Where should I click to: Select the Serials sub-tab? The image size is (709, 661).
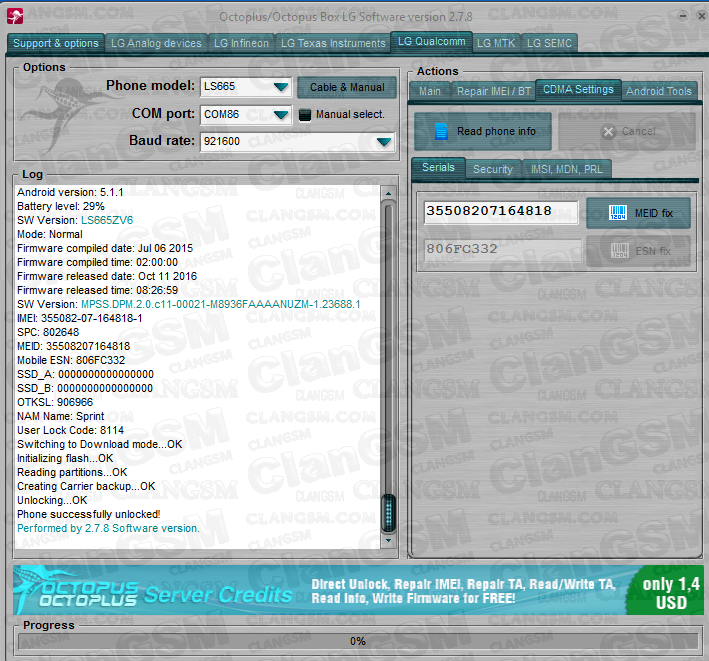[x=438, y=168]
